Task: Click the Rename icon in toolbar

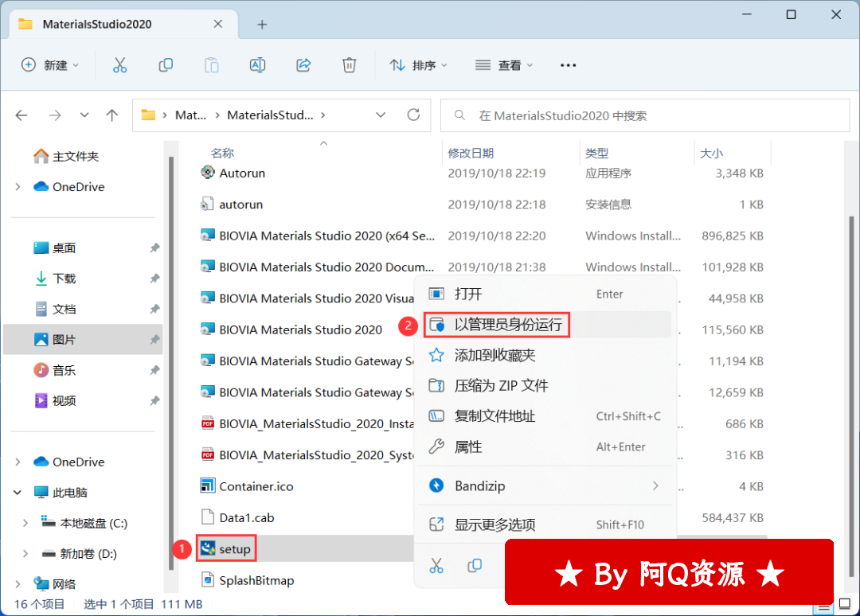Action: coord(257,65)
